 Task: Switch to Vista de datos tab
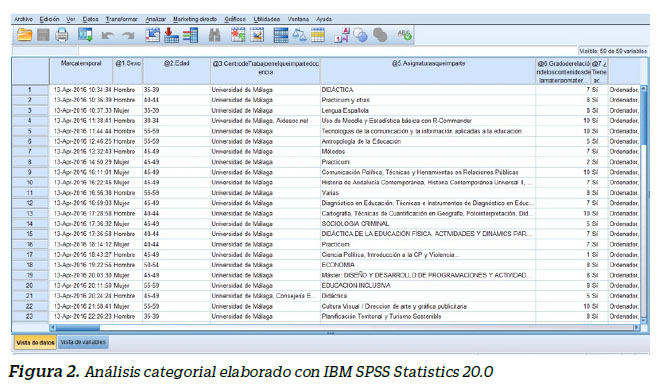[x=35, y=342]
